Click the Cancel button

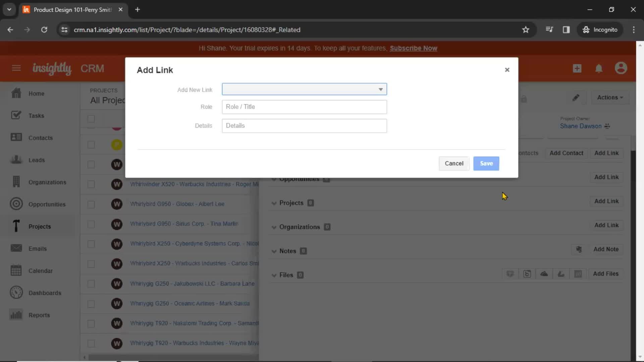(454, 163)
